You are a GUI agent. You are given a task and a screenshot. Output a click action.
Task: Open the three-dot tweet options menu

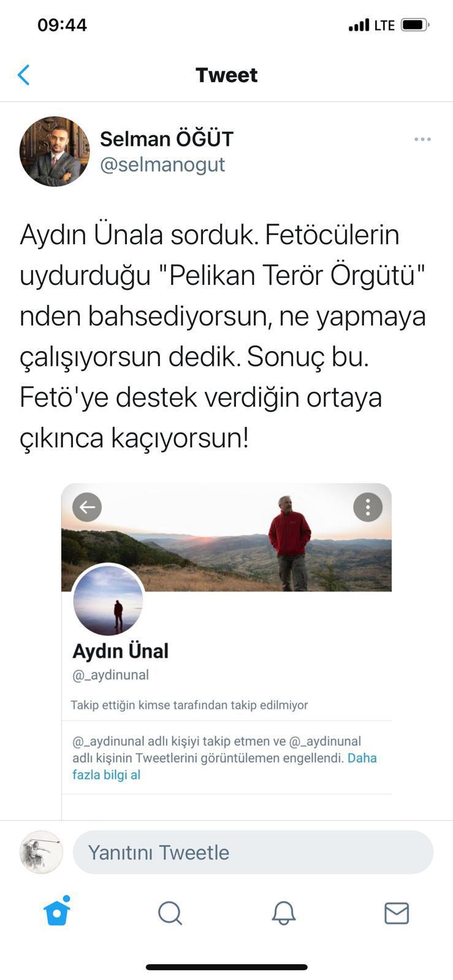pos(422,140)
